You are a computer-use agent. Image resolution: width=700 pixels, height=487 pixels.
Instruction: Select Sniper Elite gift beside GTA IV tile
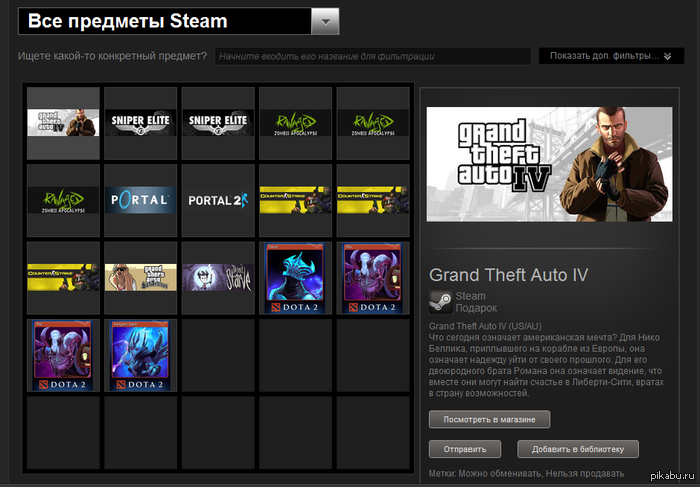pos(141,123)
